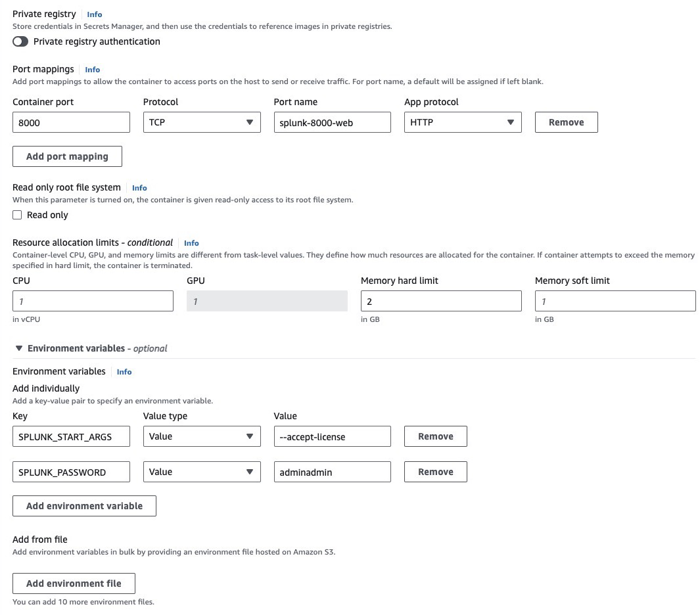Remove the SPLUNK_PASSWORD environment variable
This screenshot has width=700, height=615.
(435, 471)
